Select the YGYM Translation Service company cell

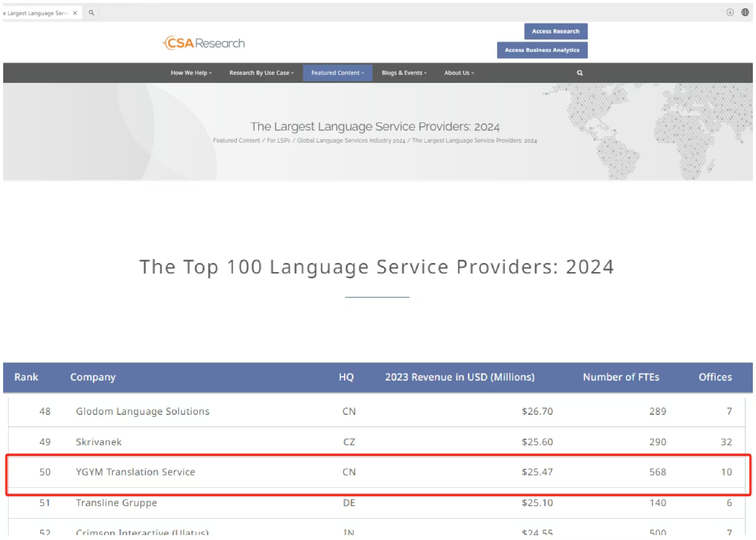click(135, 472)
